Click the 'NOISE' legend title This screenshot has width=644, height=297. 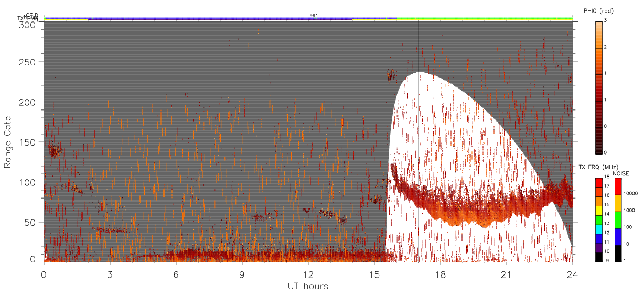620,173
